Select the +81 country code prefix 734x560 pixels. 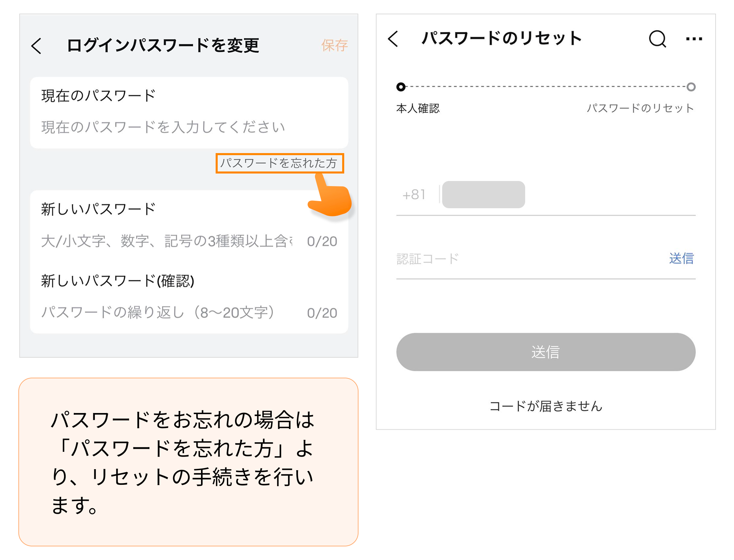click(414, 195)
